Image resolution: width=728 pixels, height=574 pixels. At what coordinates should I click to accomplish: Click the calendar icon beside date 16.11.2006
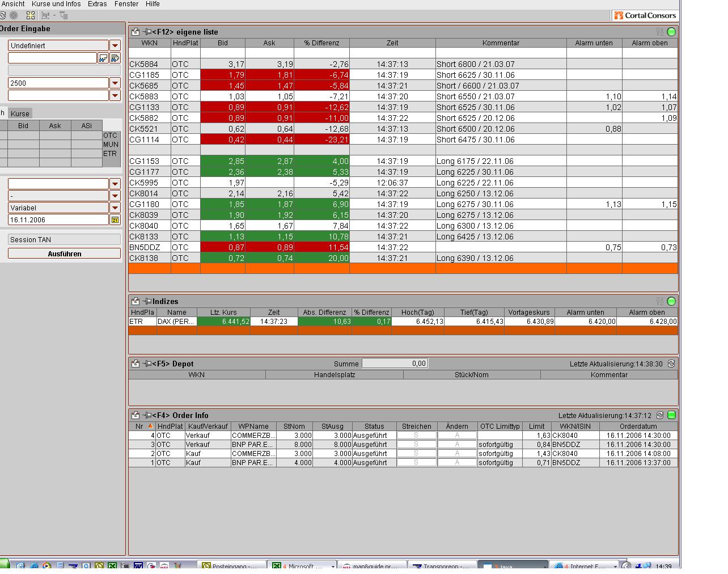pyautogui.click(x=115, y=219)
